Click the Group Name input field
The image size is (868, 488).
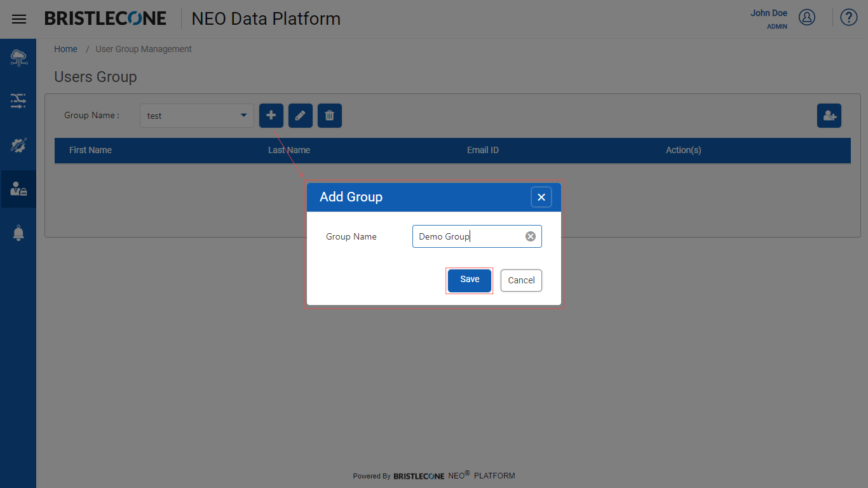(477, 236)
